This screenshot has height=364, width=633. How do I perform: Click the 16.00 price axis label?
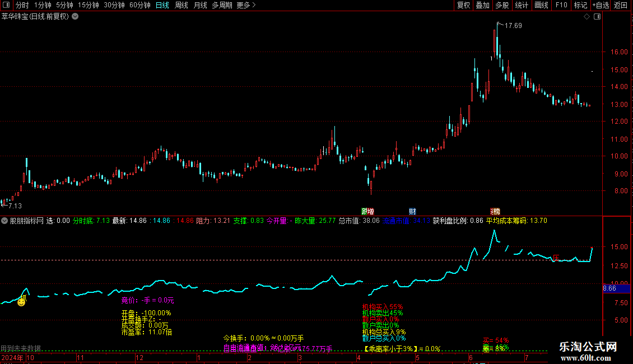[x=619, y=52]
